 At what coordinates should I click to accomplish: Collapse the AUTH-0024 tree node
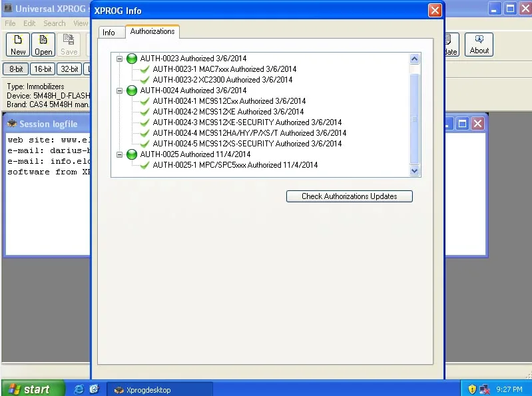119,91
